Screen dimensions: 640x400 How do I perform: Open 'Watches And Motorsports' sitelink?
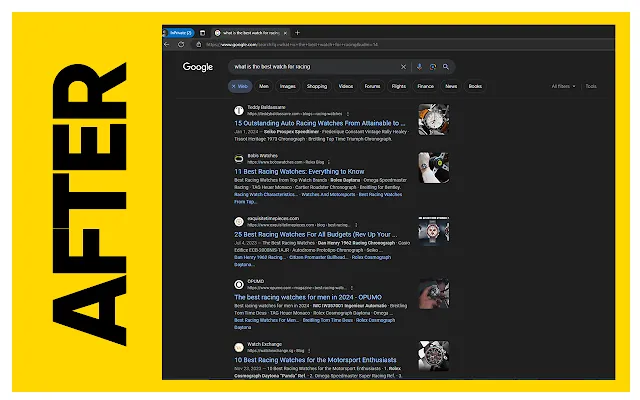pyautogui.click(x=328, y=194)
